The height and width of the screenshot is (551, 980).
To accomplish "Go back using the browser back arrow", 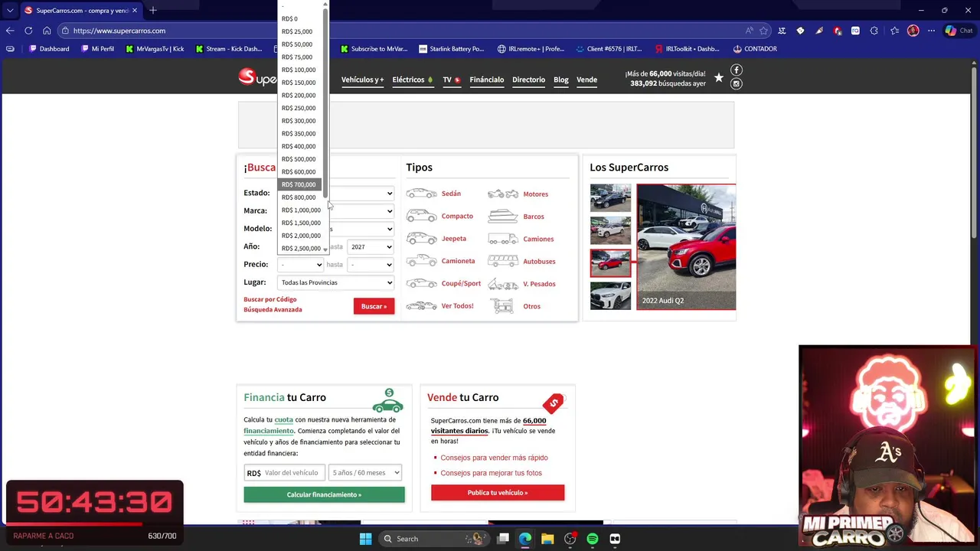I will click(x=10, y=31).
